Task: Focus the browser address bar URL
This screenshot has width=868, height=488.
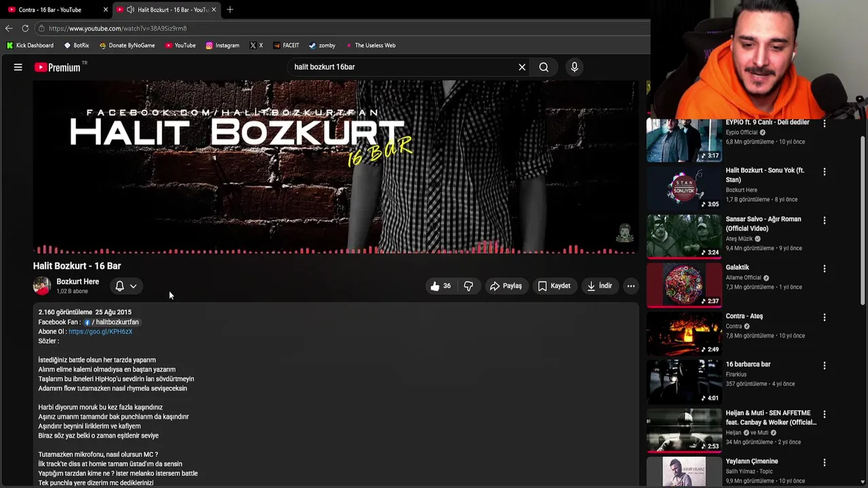Action: point(117,28)
